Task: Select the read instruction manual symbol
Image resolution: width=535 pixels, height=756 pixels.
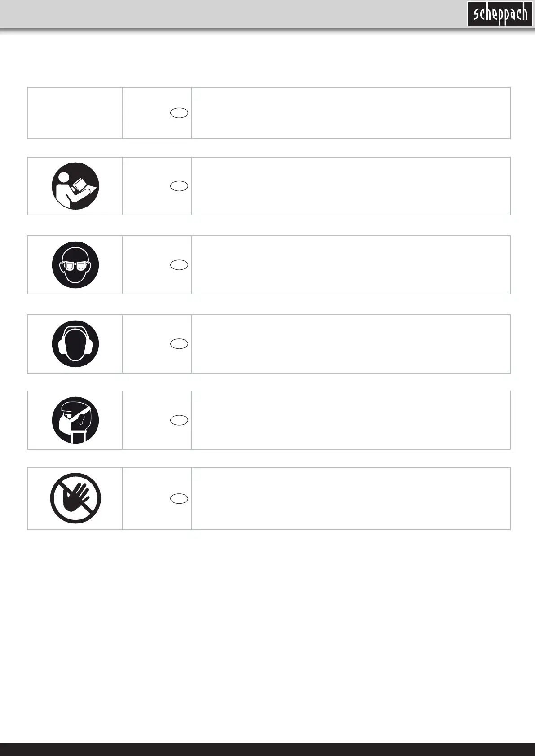Action: coord(75,186)
